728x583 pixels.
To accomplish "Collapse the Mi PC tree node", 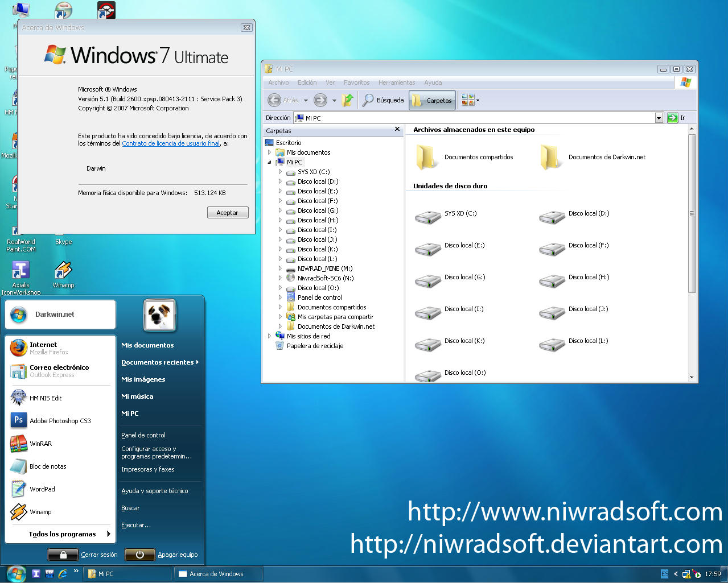I will (x=270, y=162).
